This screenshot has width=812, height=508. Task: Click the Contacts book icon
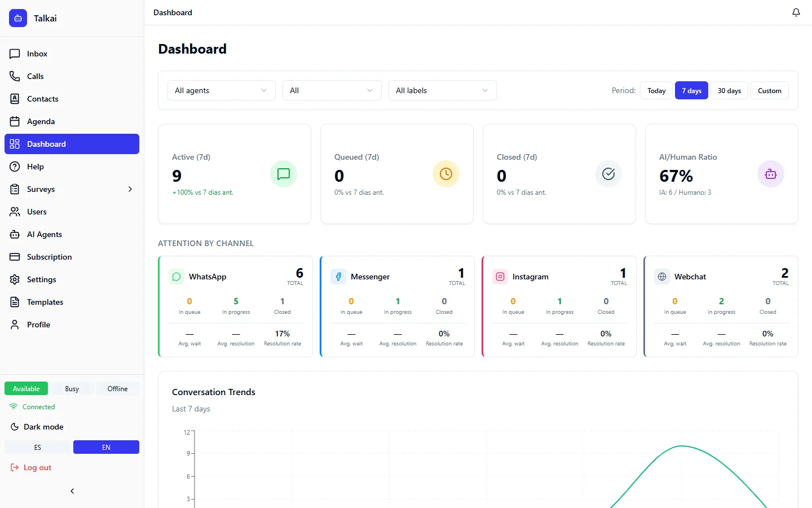pyautogui.click(x=15, y=99)
